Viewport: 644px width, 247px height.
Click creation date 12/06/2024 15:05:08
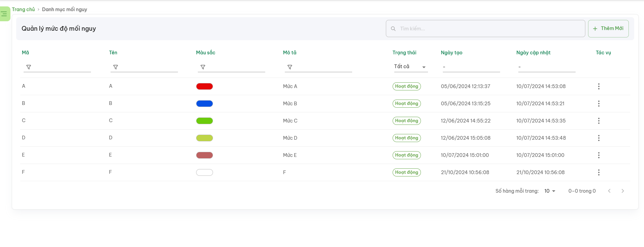pos(466,138)
